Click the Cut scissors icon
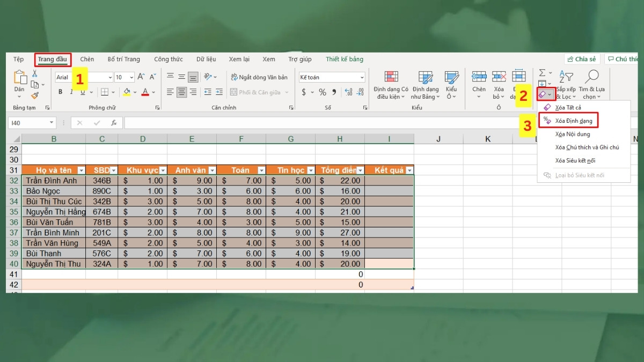The height and width of the screenshot is (362, 644). pyautogui.click(x=35, y=73)
